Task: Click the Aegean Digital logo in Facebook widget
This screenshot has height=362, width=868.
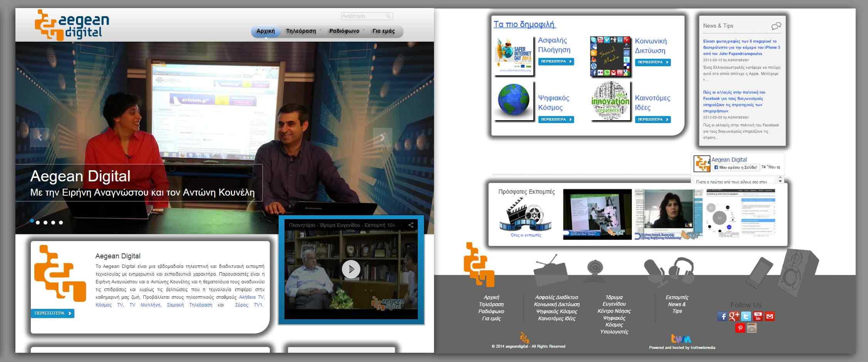Action: [701, 164]
